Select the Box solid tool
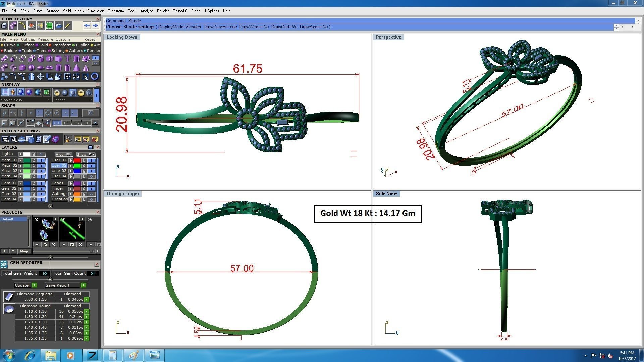Image resolution: width=644 pixels, height=362 pixels. (x=22, y=68)
